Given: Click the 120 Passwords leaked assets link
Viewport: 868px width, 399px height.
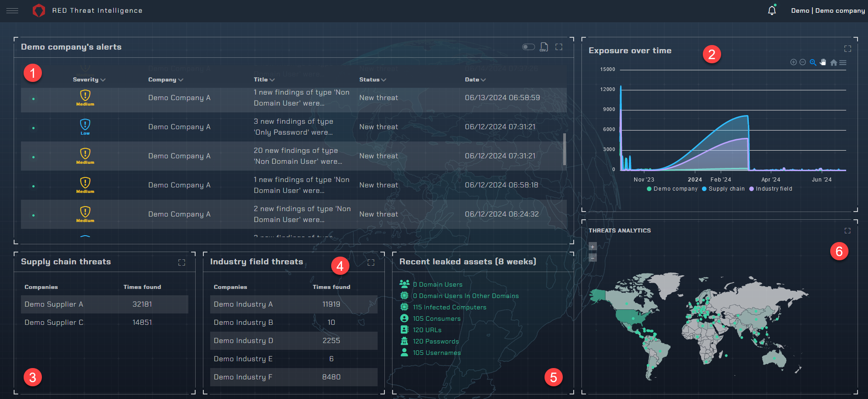Looking at the screenshot, I should 435,341.
